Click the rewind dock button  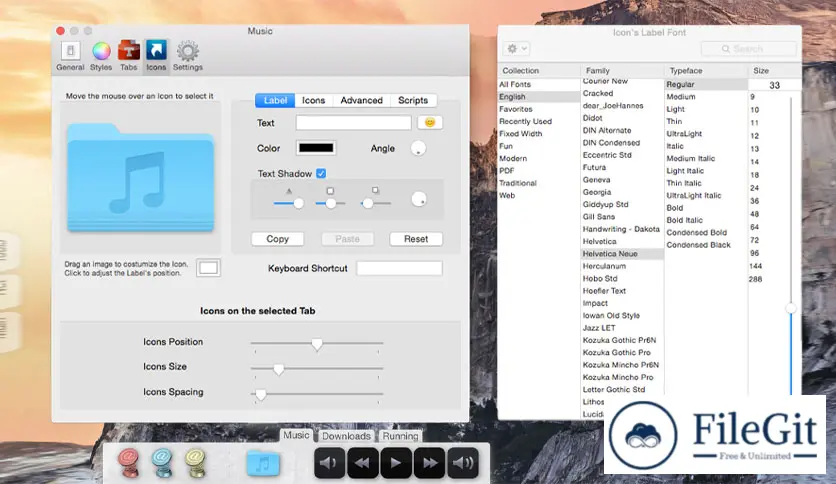tap(363, 463)
